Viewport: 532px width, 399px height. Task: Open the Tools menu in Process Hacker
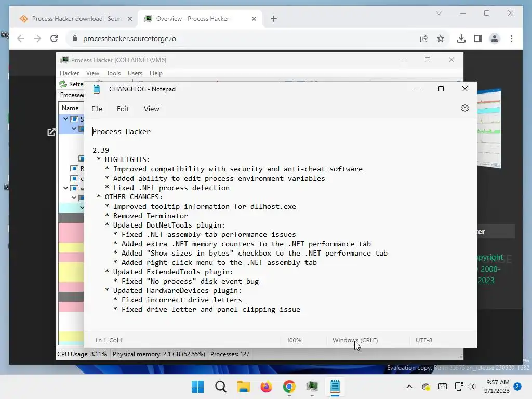point(113,73)
